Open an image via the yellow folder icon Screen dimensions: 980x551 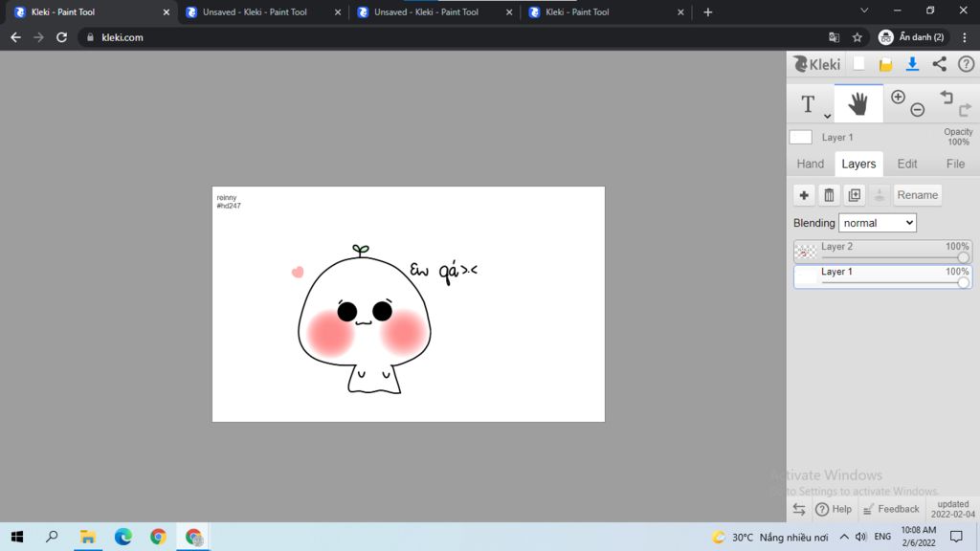tap(885, 64)
